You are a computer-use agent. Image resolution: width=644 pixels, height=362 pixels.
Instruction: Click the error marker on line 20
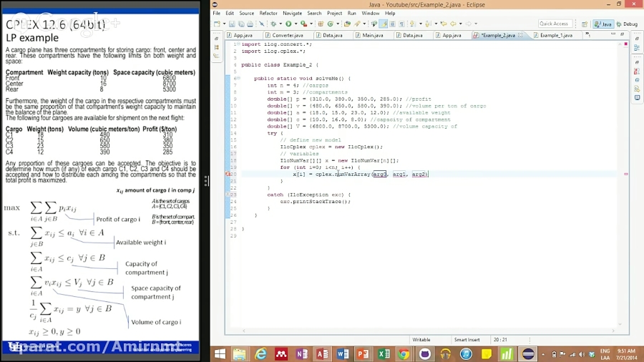229,174
